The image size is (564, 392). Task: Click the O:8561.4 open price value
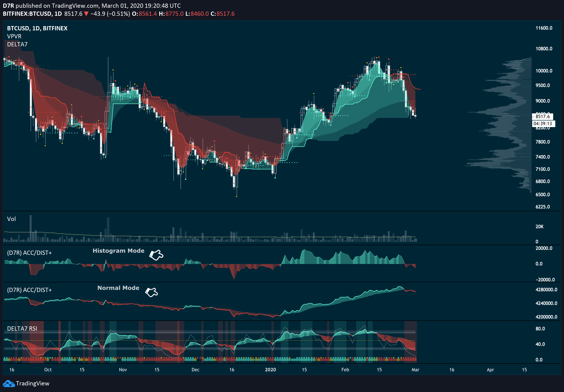coord(144,14)
